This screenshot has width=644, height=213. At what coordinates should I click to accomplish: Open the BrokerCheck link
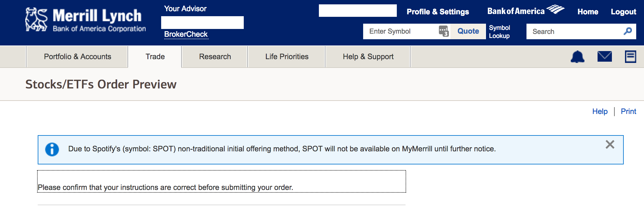point(186,34)
